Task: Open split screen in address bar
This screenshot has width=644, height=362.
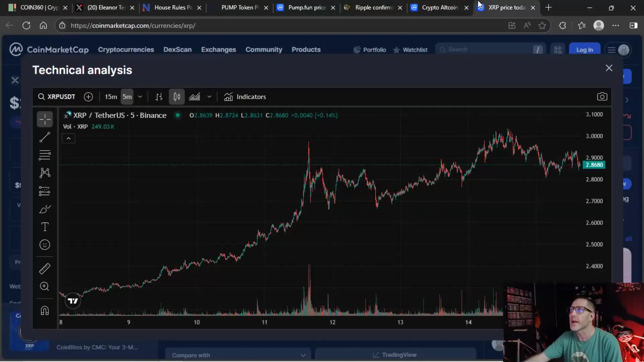Action: (512, 25)
